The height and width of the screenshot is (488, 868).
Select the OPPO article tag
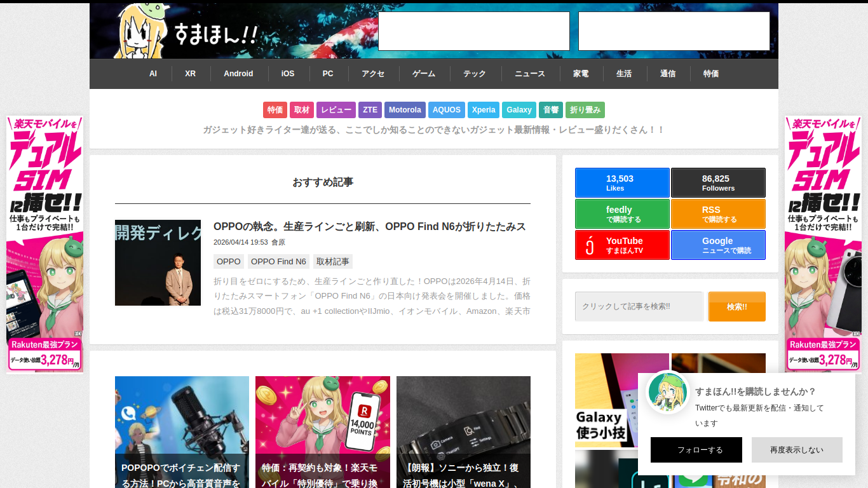(x=229, y=261)
